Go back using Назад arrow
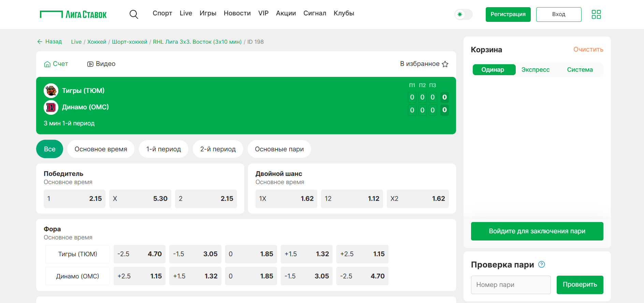The width and height of the screenshot is (644, 303). [x=50, y=42]
